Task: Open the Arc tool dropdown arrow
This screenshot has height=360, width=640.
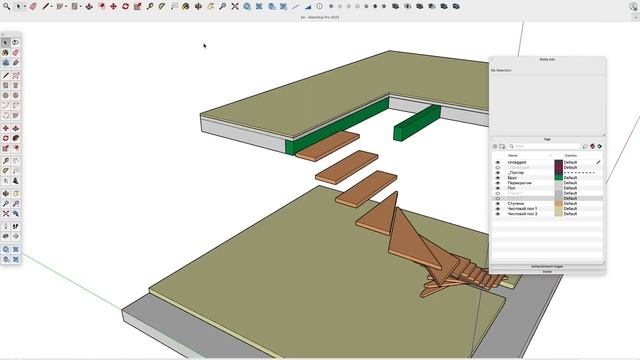Action: (66, 7)
